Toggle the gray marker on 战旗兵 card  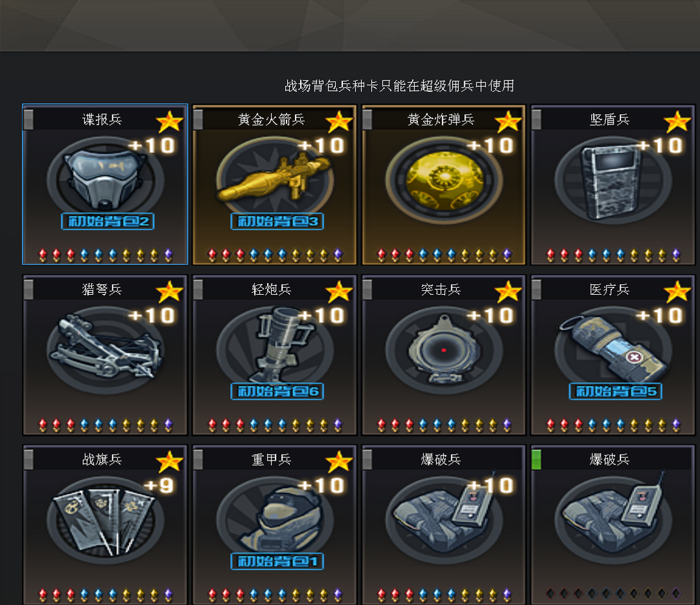28,459
